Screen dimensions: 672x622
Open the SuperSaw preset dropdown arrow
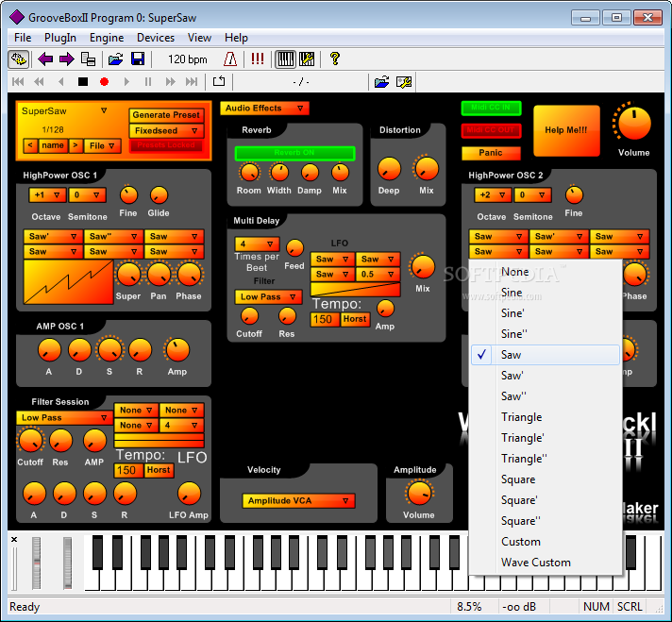coord(104,110)
